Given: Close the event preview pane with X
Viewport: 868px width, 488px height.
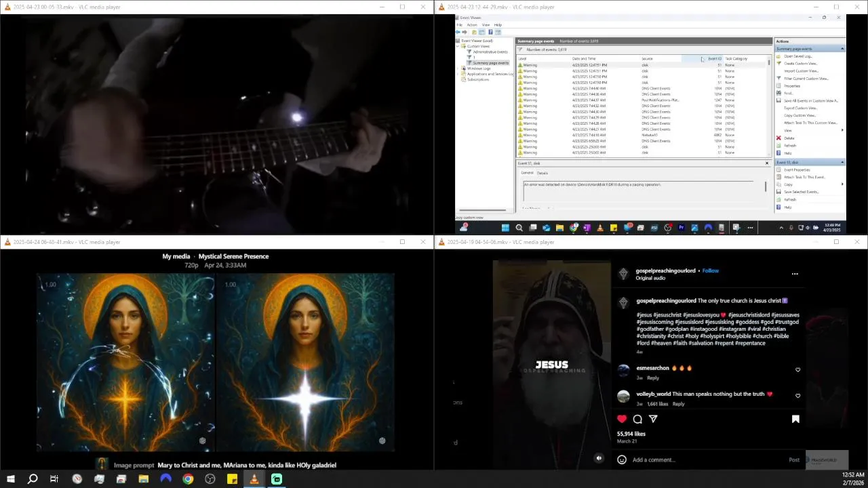Looking at the screenshot, I should 767,163.
